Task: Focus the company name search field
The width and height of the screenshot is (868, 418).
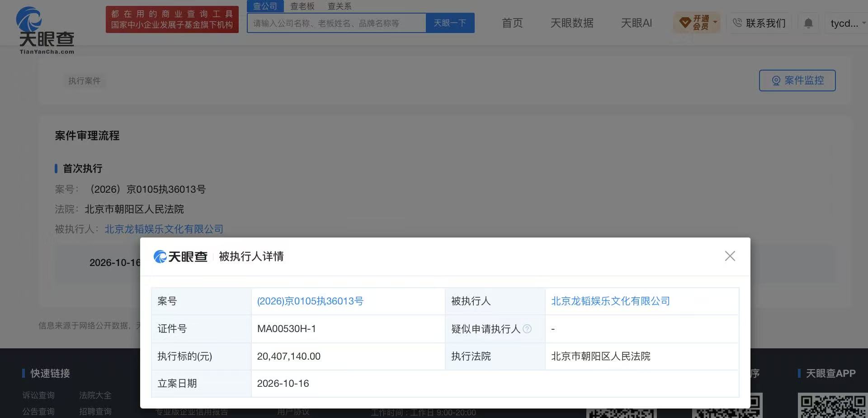Action: pyautogui.click(x=336, y=23)
